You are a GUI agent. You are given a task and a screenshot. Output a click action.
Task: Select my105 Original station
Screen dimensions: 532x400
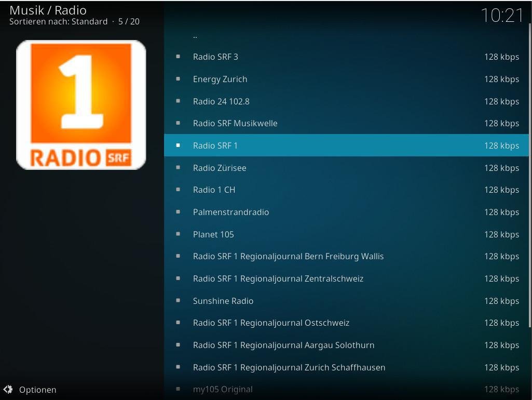tap(346, 389)
